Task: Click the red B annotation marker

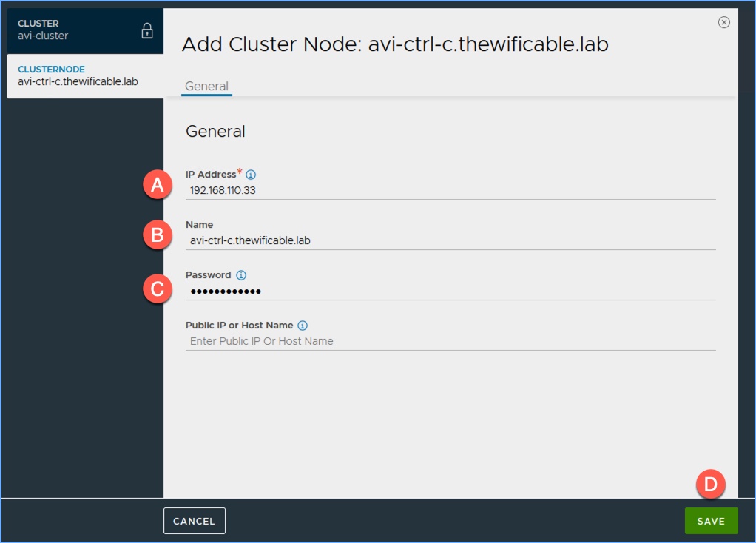Action: [157, 235]
